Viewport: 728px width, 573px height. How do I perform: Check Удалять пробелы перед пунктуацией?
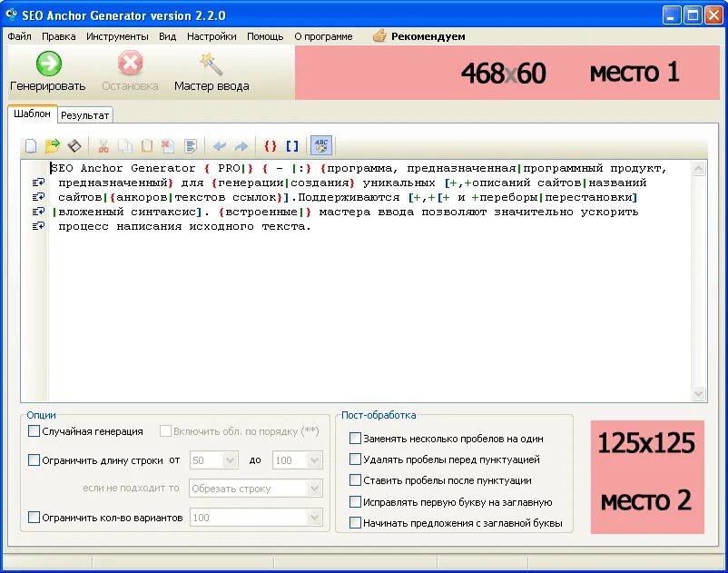pyautogui.click(x=355, y=459)
